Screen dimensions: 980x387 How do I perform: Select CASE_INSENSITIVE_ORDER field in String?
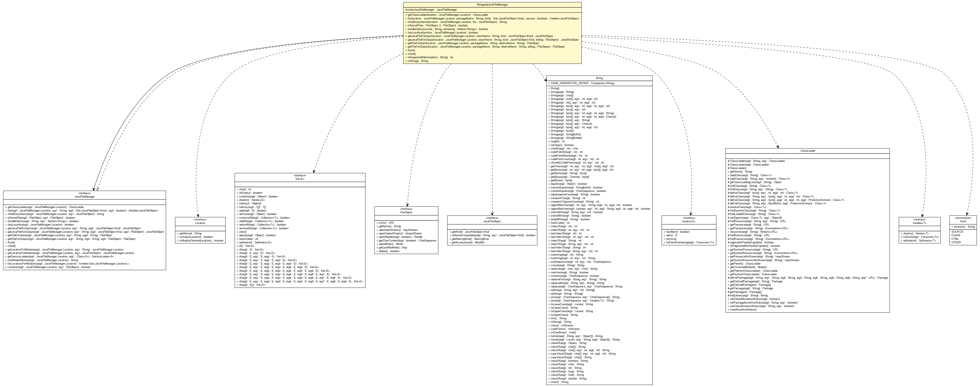(582, 83)
